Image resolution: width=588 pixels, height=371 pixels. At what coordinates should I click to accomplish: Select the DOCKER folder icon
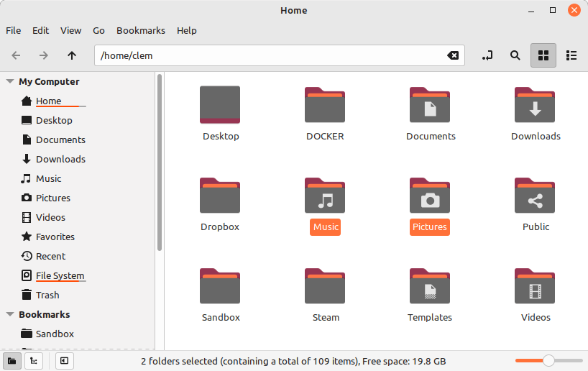click(325, 105)
